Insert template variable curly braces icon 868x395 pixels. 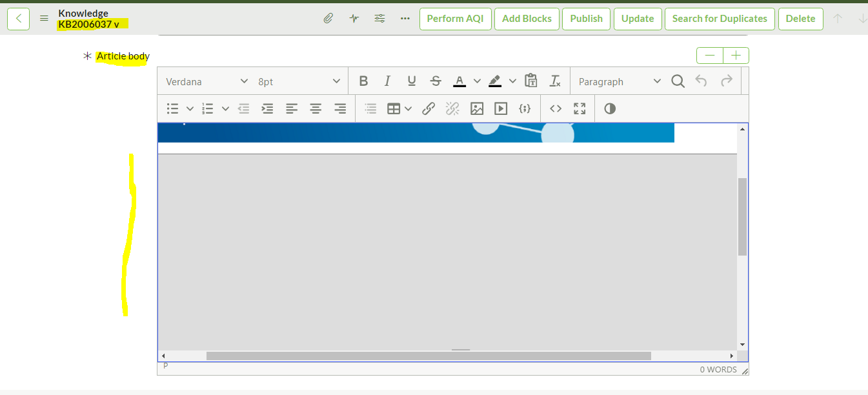(525, 109)
